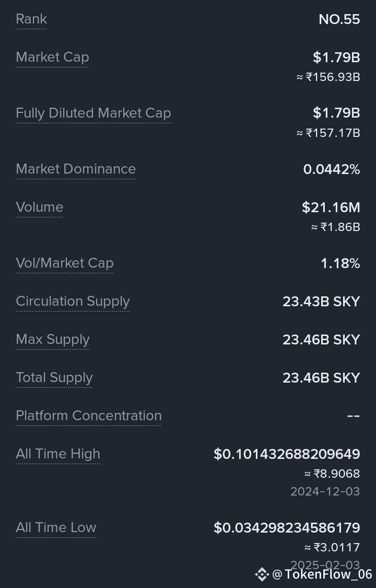Click the all-time high price $0.101432688209649

[x=287, y=454]
